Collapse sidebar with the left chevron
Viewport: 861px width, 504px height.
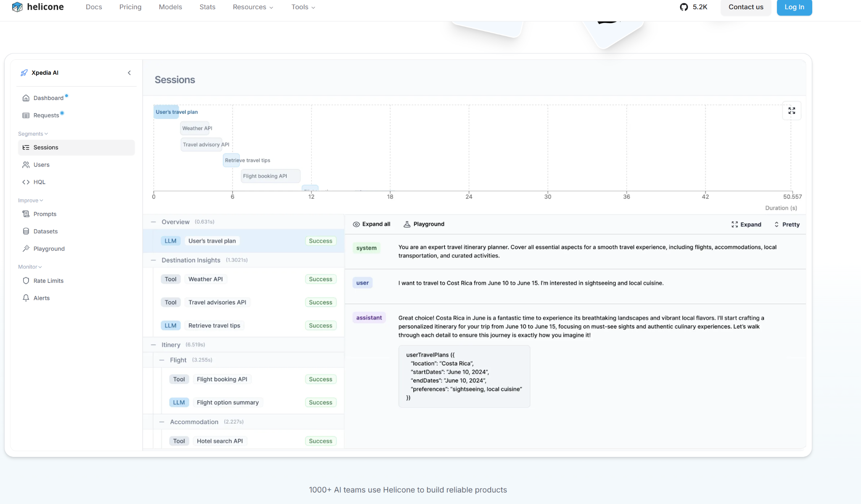[129, 73]
